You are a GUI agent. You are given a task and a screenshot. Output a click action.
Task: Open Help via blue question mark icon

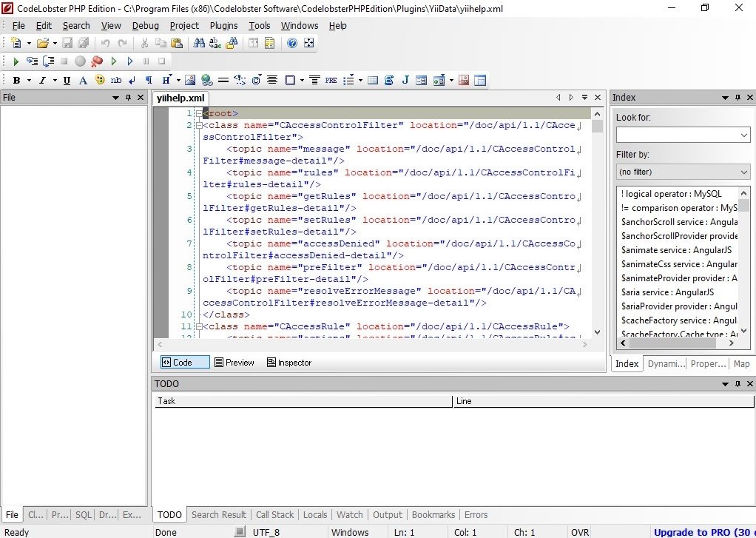point(292,43)
